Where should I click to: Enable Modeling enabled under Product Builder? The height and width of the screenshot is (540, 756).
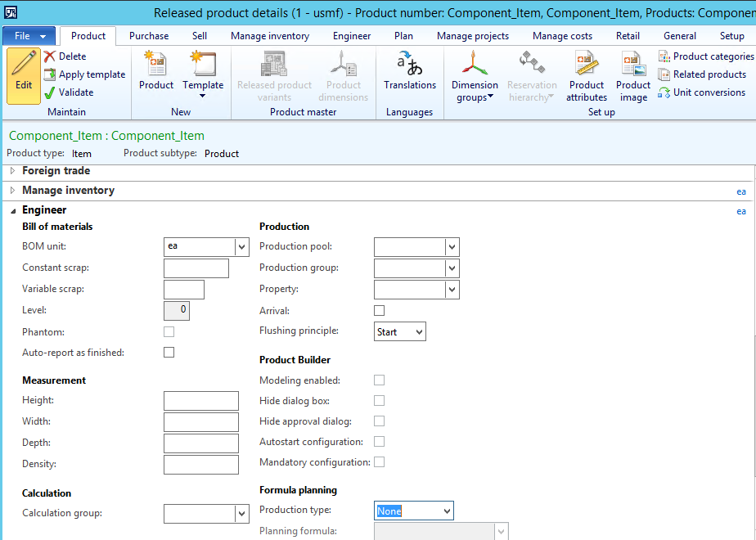tap(379, 380)
